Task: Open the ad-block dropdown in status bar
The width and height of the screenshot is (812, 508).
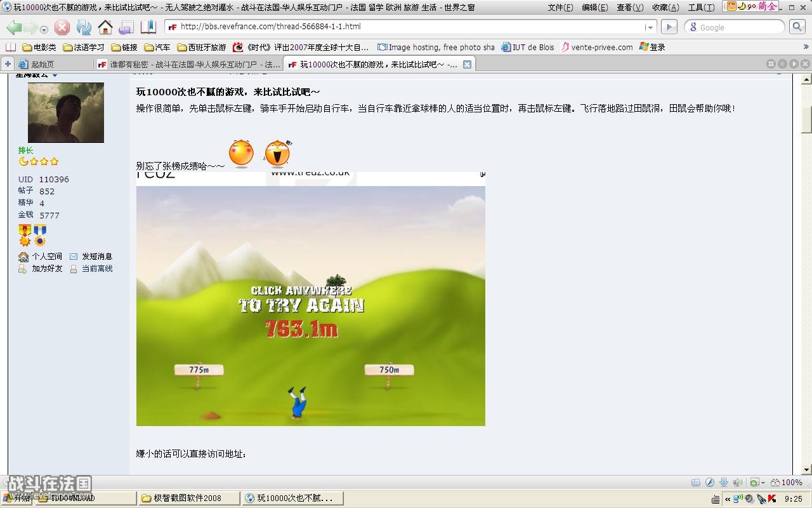Action: point(757,483)
